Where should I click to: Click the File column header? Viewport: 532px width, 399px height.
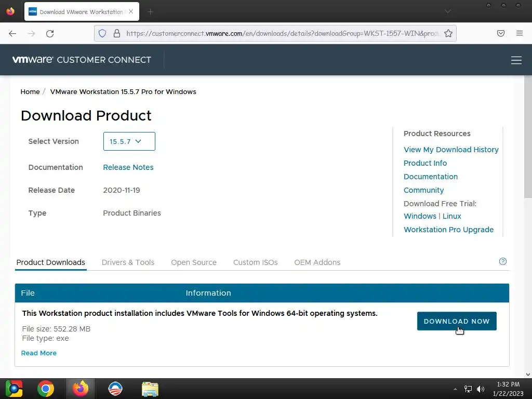tap(28, 293)
